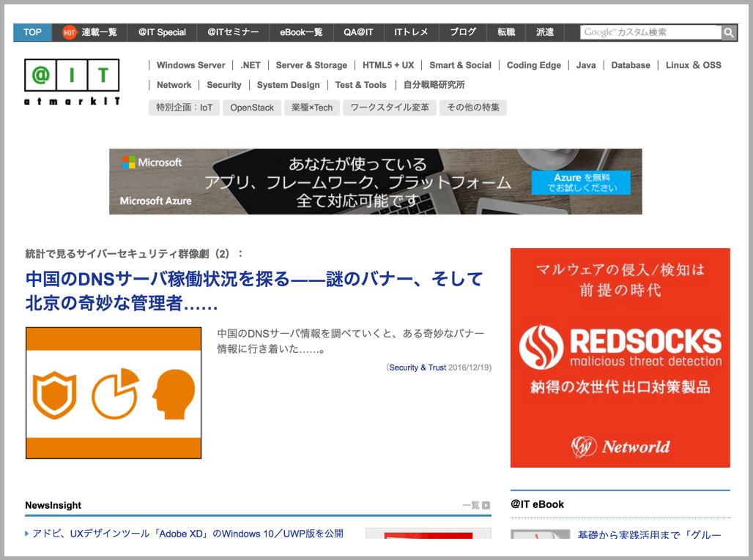The image size is (753, 560).
Task: Open @ITセミナー menu item
Action: (x=233, y=32)
